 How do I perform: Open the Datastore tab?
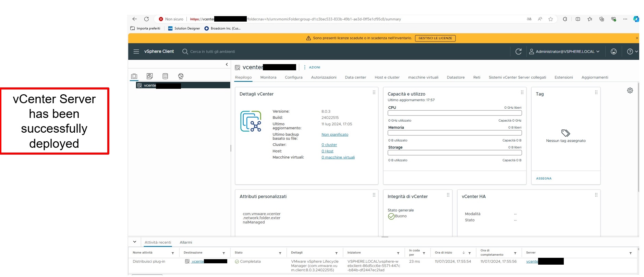456,77
